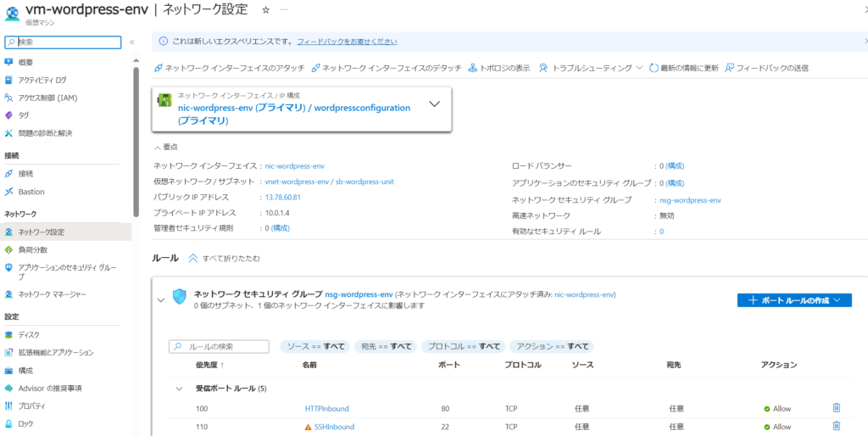This screenshot has height=436, width=868.
Task: Expand the NIC / IP 構成 selector chevron
Action: tap(435, 104)
